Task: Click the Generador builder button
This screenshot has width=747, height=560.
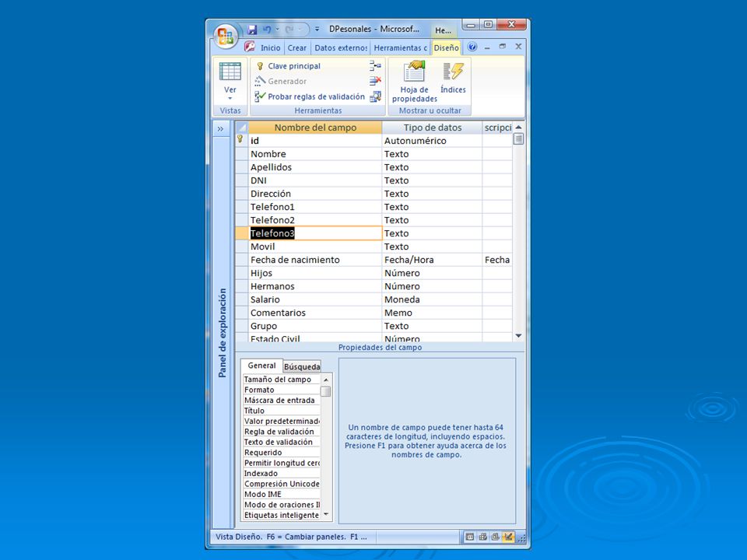Action: pos(281,82)
